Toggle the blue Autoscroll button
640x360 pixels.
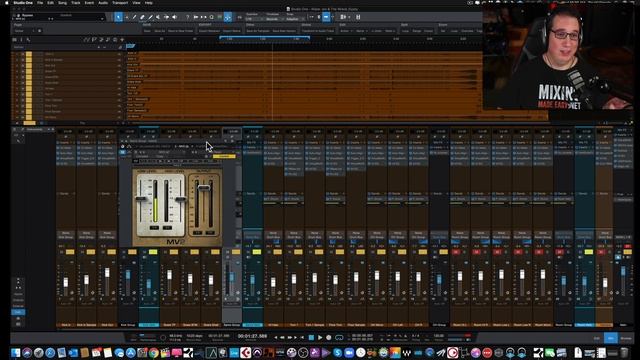pyautogui.click(x=228, y=17)
